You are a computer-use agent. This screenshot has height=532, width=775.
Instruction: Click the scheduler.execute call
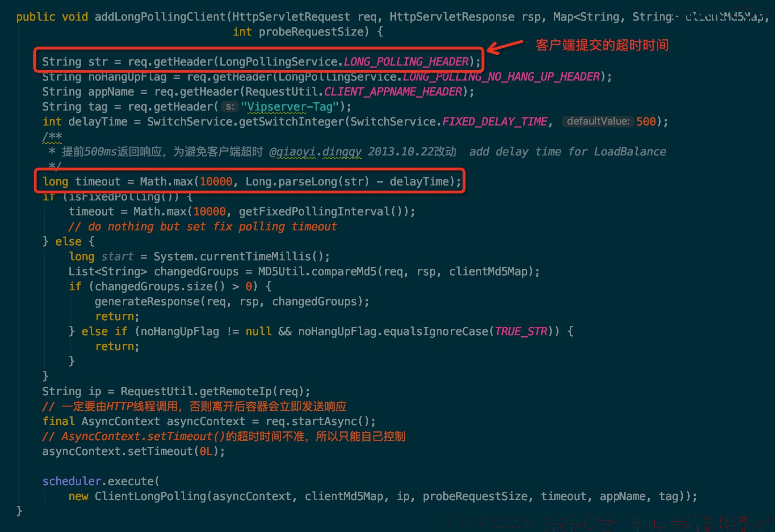[101, 481]
